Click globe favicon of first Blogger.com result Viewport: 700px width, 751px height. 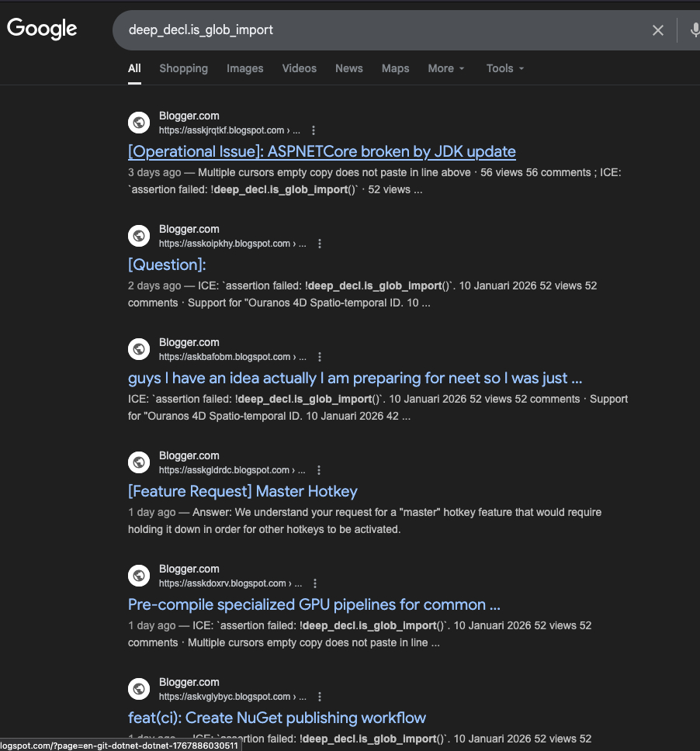(x=139, y=123)
